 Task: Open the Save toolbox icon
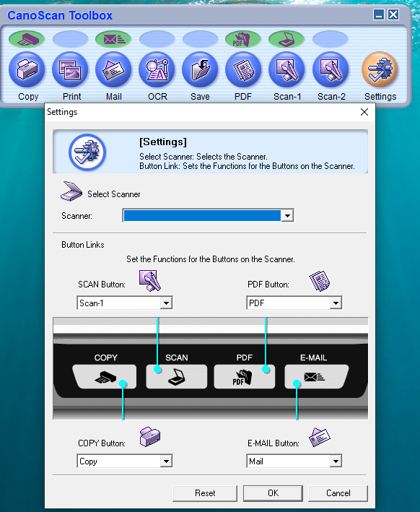click(x=200, y=69)
